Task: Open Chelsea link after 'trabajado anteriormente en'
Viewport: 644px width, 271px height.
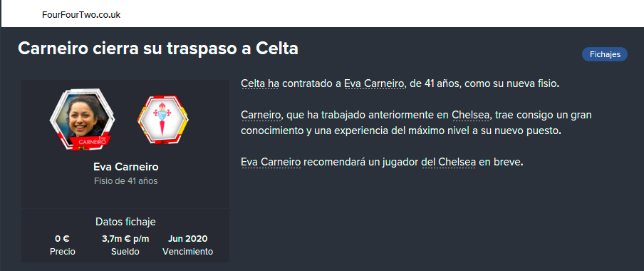Action: pyautogui.click(x=471, y=115)
